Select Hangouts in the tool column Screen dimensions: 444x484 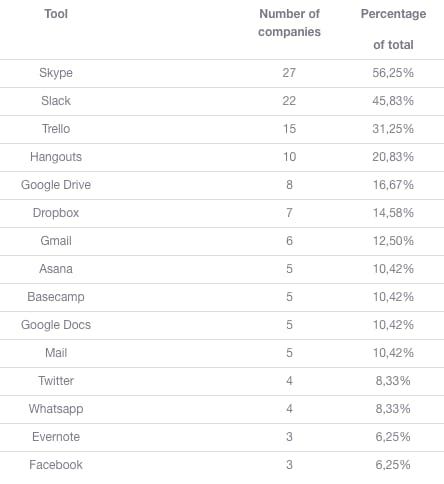point(56,157)
